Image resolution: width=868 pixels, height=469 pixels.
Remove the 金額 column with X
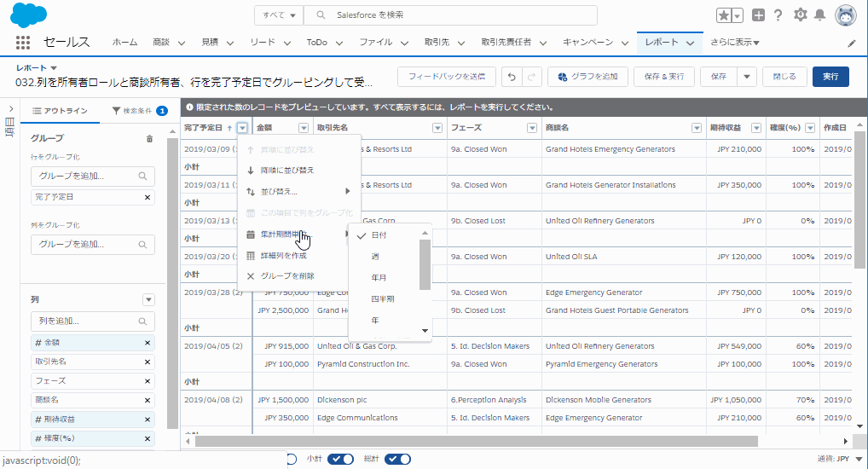148,343
